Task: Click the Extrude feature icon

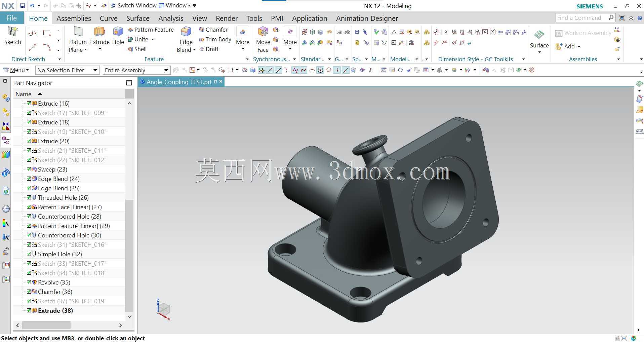Action: click(x=99, y=32)
